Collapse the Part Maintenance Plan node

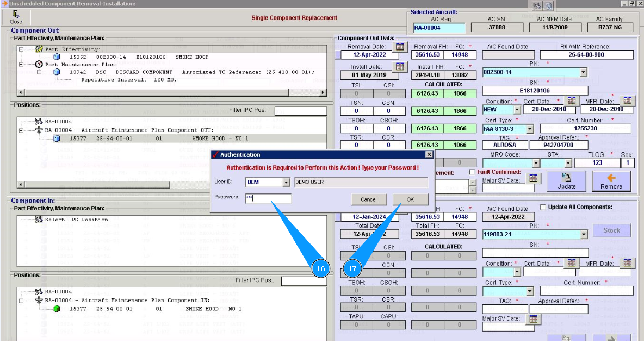[21, 64]
